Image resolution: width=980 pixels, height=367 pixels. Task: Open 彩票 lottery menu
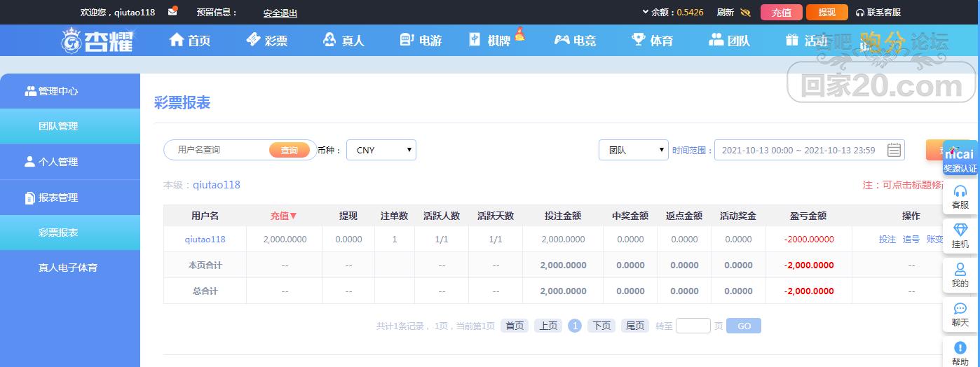(267, 41)
